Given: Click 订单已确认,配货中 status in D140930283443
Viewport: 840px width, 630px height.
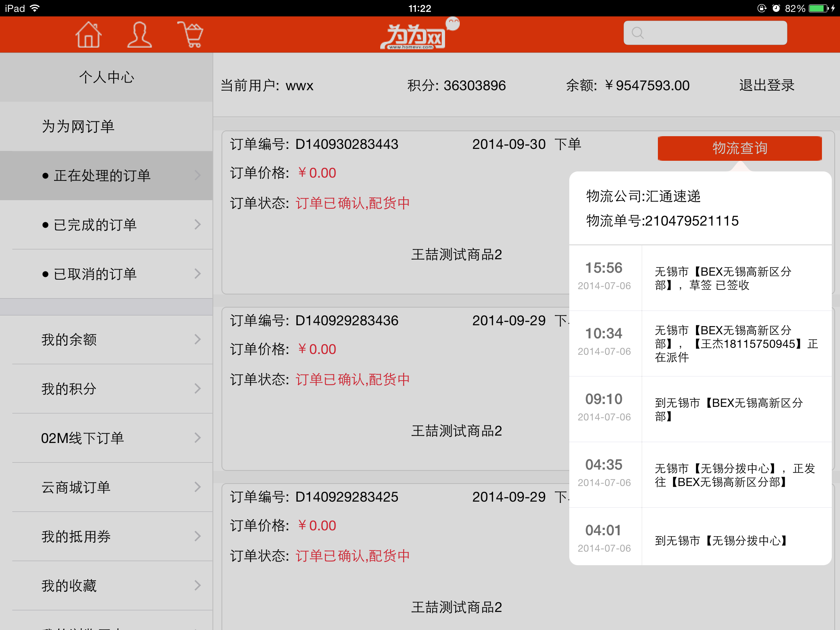Looking at the screenshot, I should [353, 203].
